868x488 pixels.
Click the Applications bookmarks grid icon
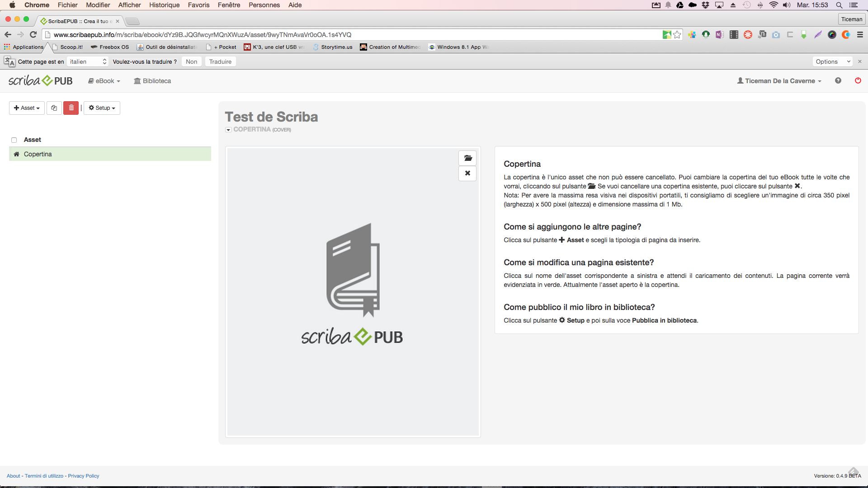(x=7, y=47)
